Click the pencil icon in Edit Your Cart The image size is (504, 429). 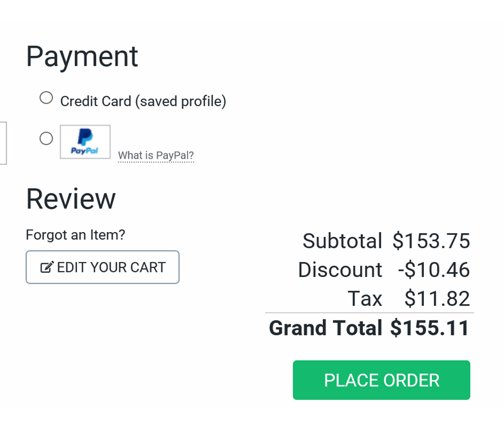click(x=47, y=268)
